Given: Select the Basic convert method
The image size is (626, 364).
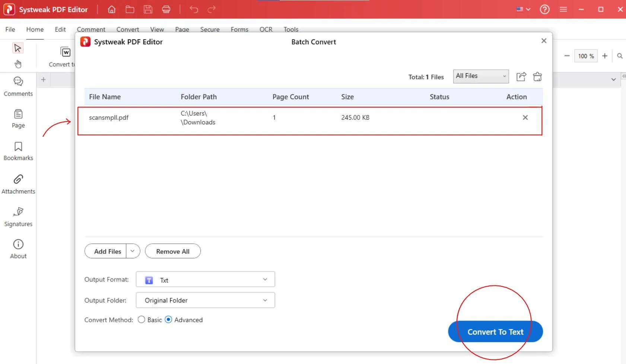Looking at the screenshot, I should [x=142, y=320].
